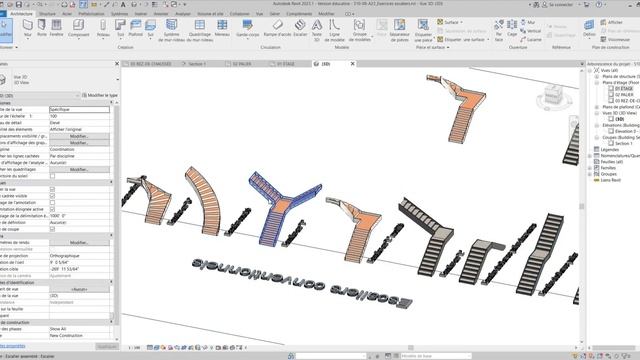This screenshot has width=640, height=360.
Task: Select the Cage (shaft) opening tool
Action: point(512,28)
